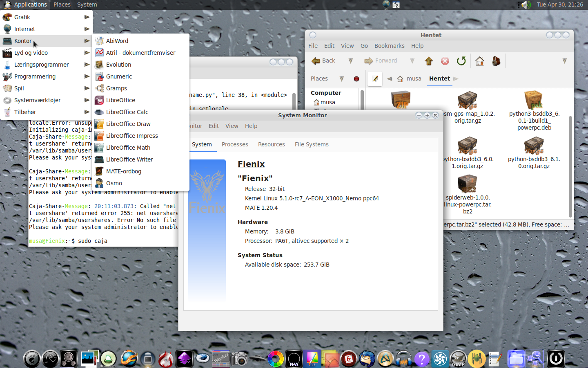The height and width of the screenshot is (368, 588).
Task: Launch GIMP from the dock
Action: [458, 359]
